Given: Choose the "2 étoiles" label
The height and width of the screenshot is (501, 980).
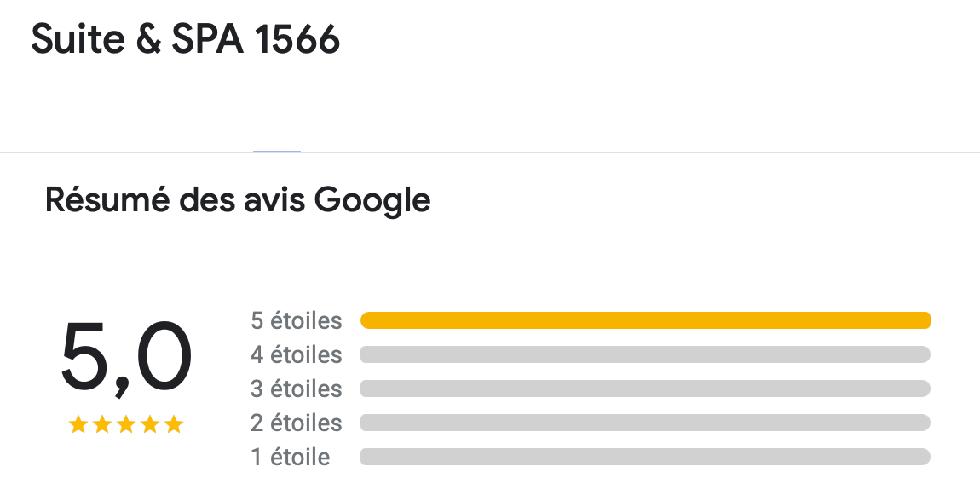Looking at the screenshot, I should (x=297, y=423).
